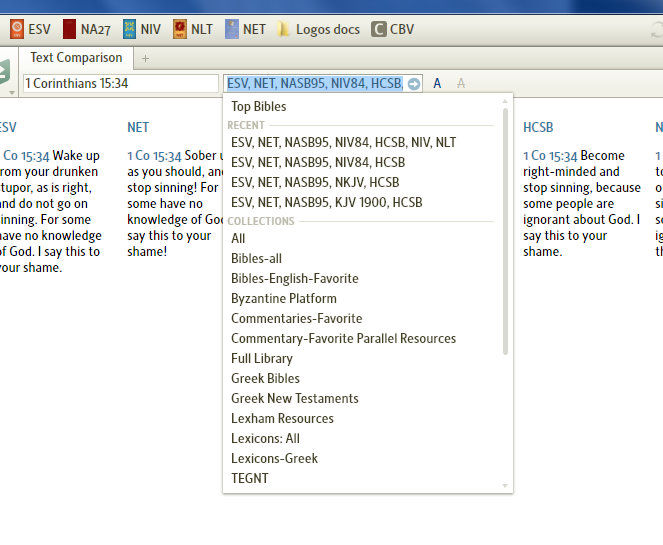Select the Greek New Testaments collection
Image resolution: width=663 pixels, height=545 pixels.
pyautogui.click(x=295, y=398)
